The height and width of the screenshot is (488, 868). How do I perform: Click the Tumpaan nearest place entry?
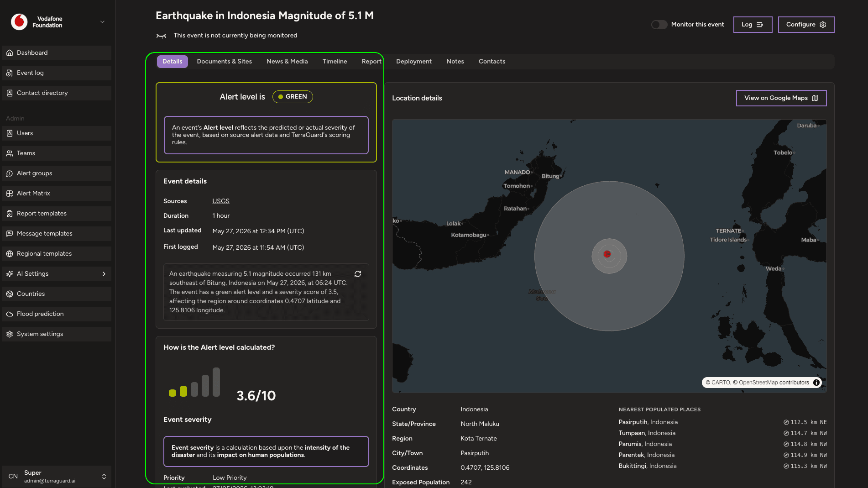(647, 433)
